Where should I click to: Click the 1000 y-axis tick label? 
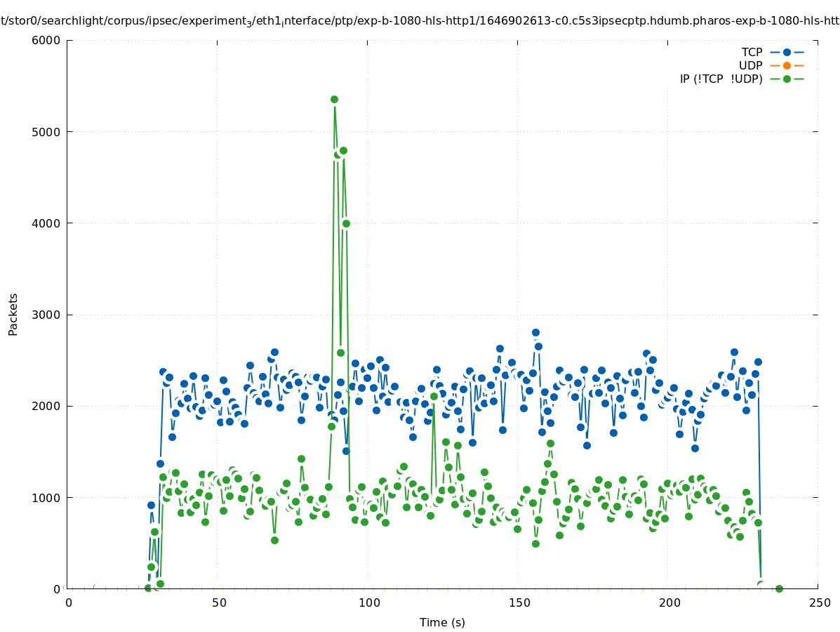[46, 497]
